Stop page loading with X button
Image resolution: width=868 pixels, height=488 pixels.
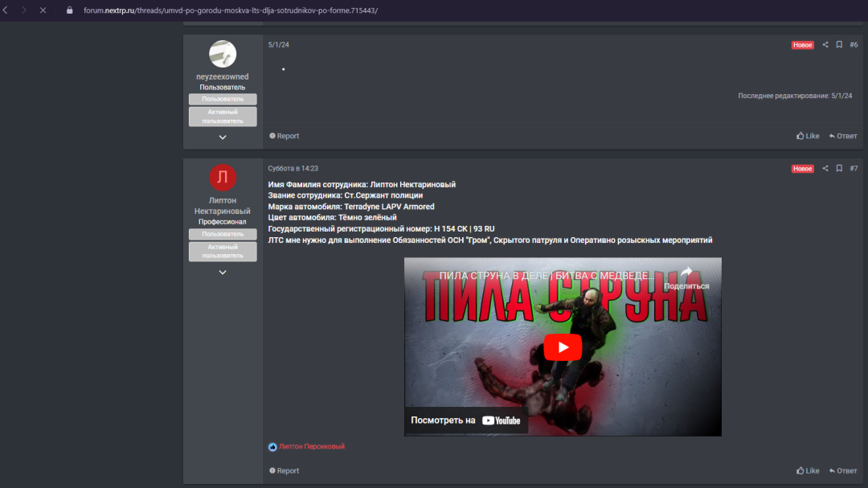43,10
